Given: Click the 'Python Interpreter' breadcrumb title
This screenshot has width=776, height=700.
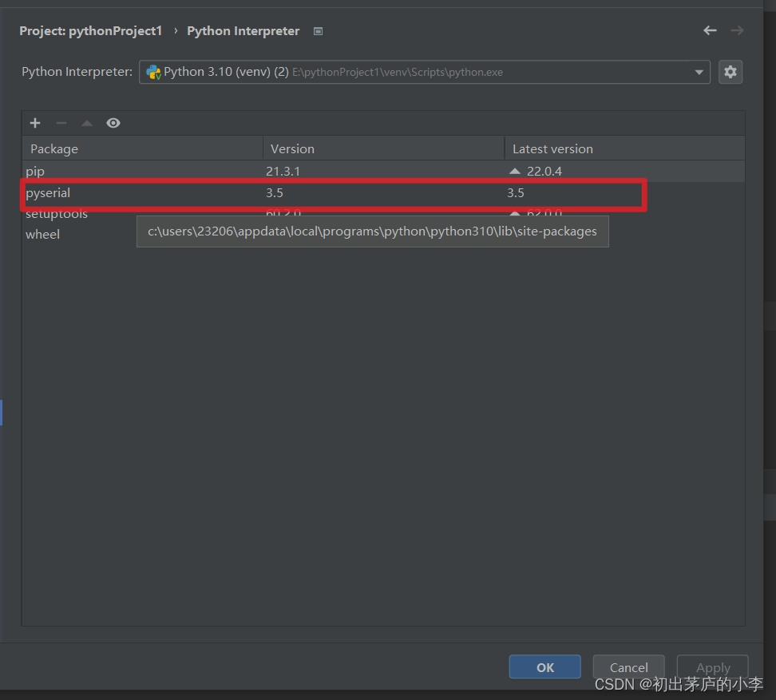Looking at the screenshot, I should tap(243, 30).
